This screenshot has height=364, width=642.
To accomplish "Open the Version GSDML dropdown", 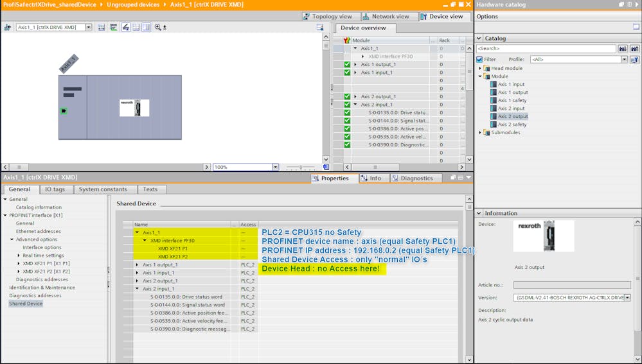I will coord(628,298).
